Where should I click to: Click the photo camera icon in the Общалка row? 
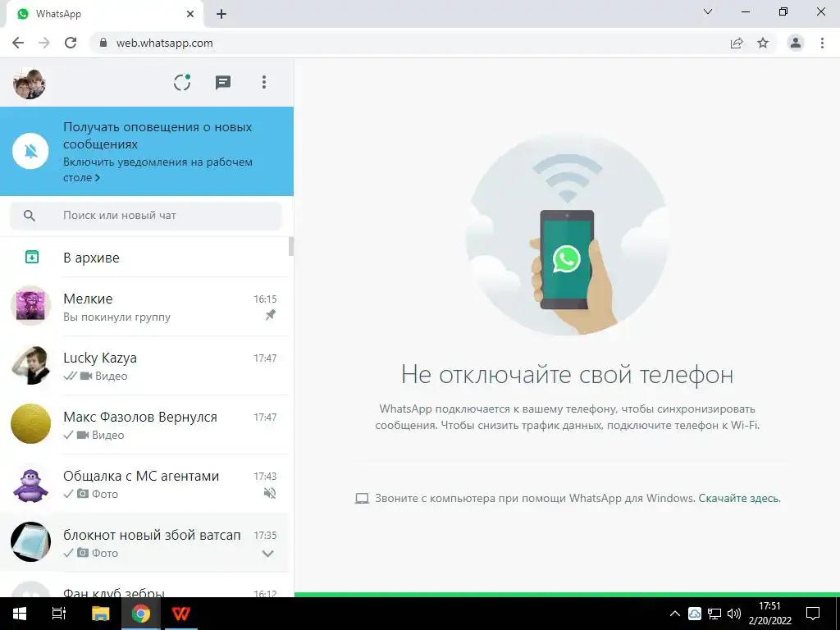tap(83, 493)
